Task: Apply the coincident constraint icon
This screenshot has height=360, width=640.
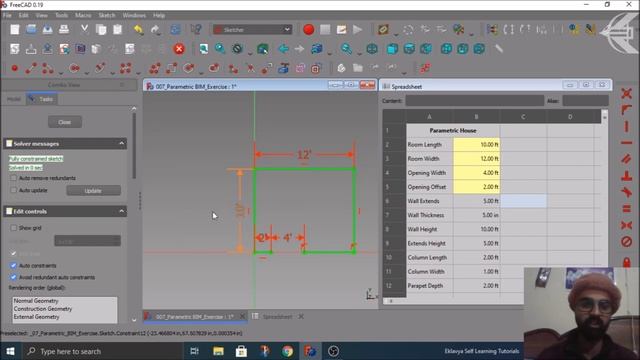Action: coord(627,93)
